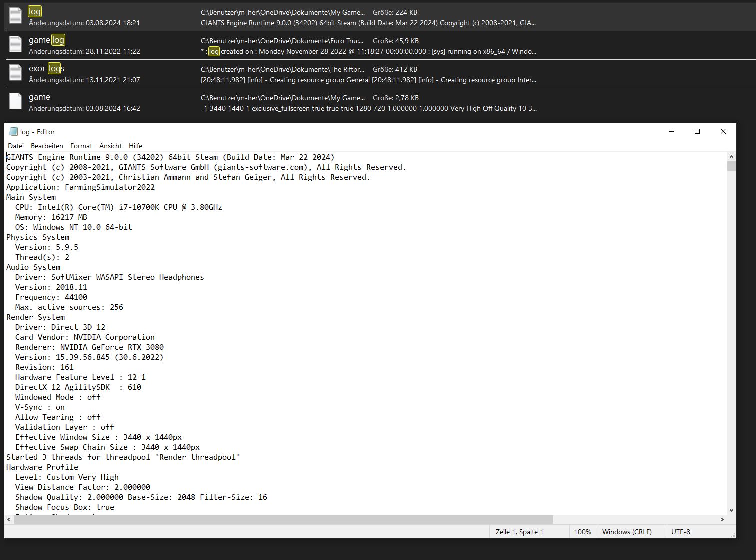Click the 'Validation Layer : off' line
The image size is (756, 560).
click(x=64, y=427)
